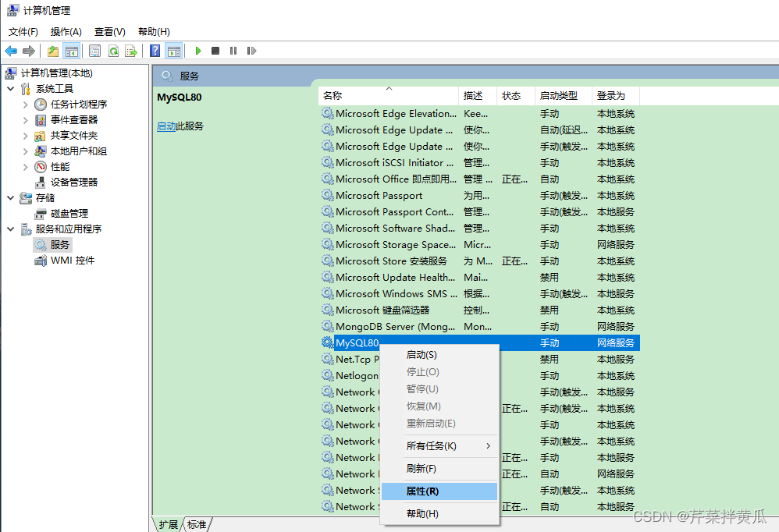779x532 pixels.
Task: Choose 帮助(H) in the context menu
Action: coord(439,513)
